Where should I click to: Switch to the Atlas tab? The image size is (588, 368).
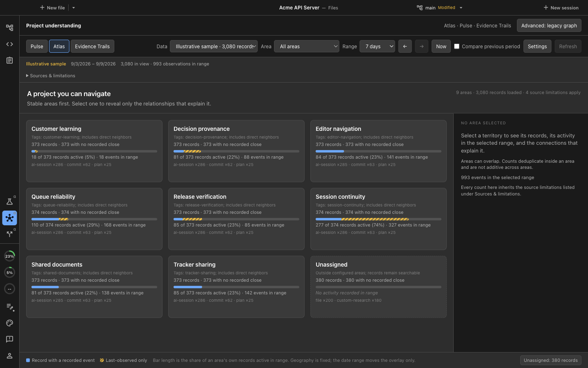tap(59, 47)
